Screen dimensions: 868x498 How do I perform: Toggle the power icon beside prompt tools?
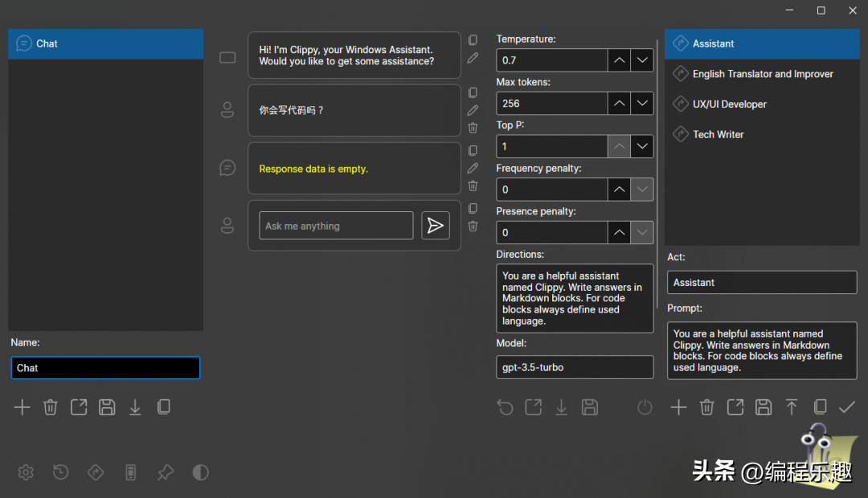pos(645,407)
